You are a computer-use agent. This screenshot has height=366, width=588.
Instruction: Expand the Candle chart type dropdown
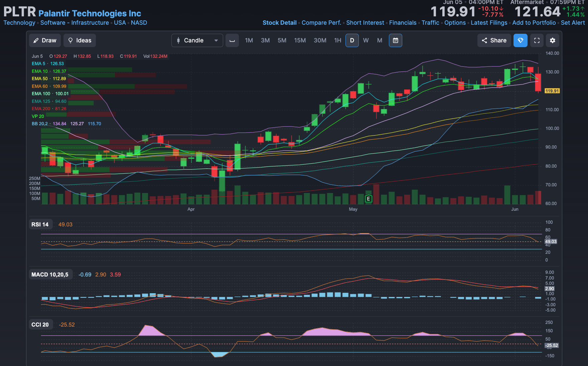(197, 40)
